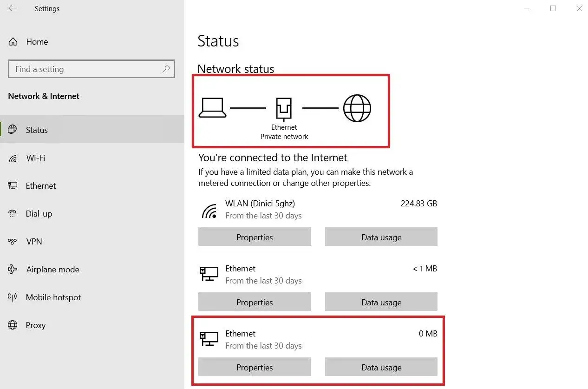Click the Network & Internet heading
This screenshot has width=588, height=389.
44,96
